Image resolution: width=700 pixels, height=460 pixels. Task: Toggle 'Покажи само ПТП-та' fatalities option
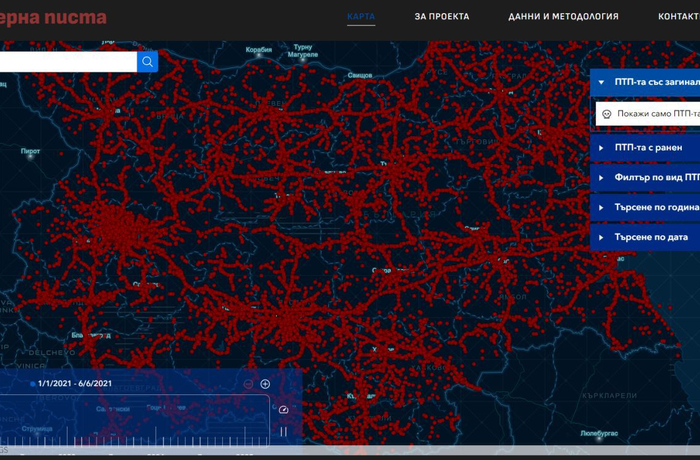[x=657, y=114]
